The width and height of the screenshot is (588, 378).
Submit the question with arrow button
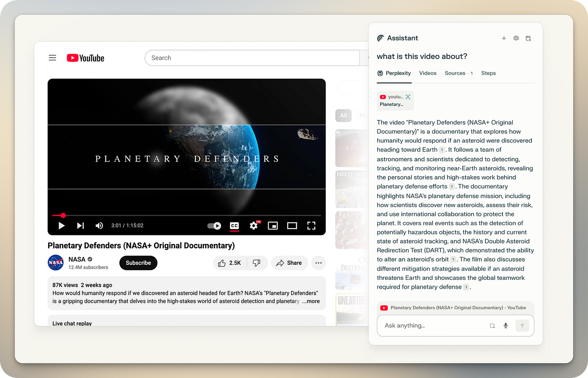(522, 325)
